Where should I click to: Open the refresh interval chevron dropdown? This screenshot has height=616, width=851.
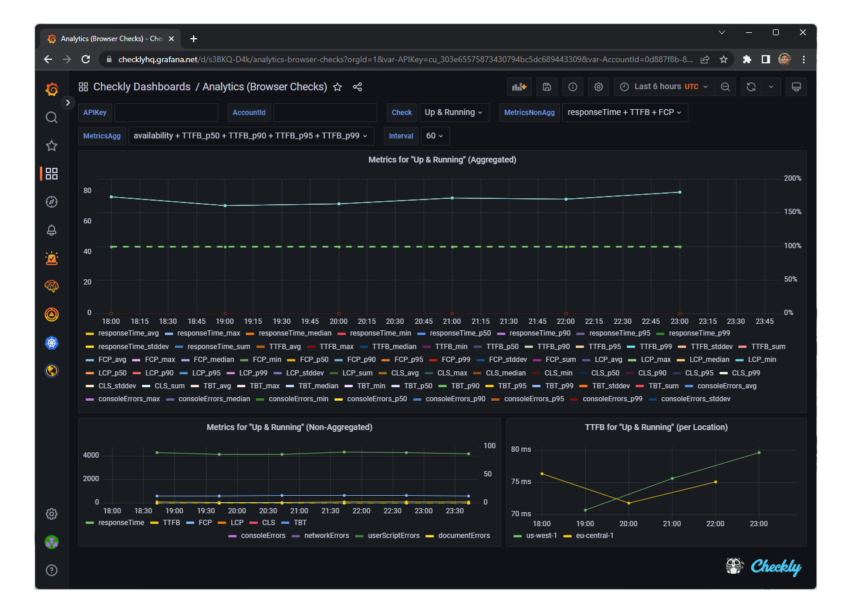click(771, 86)
